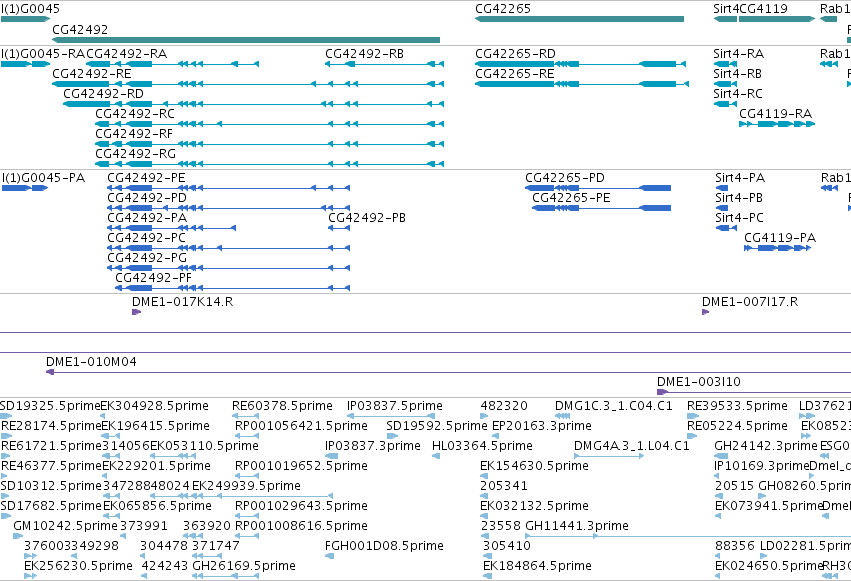Select DMG1C.3_1.C04.C1 feature
This screenshot has width=851, height=581.
[x=563, y=416]
